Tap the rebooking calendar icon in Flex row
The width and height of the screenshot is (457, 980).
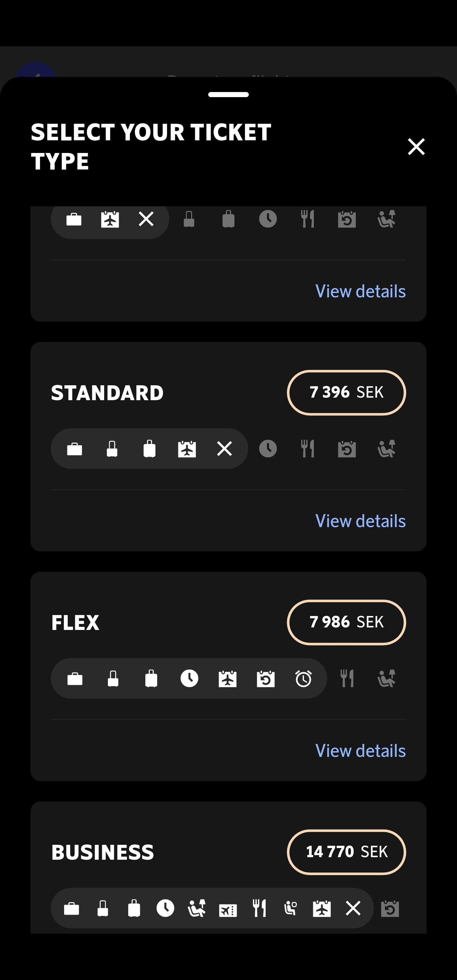click(x=266, y=679)
